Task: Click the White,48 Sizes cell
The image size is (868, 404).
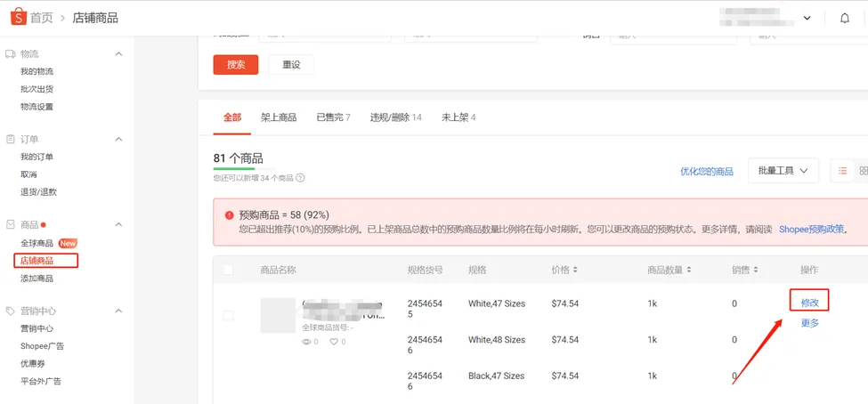Action: point(497,339)
